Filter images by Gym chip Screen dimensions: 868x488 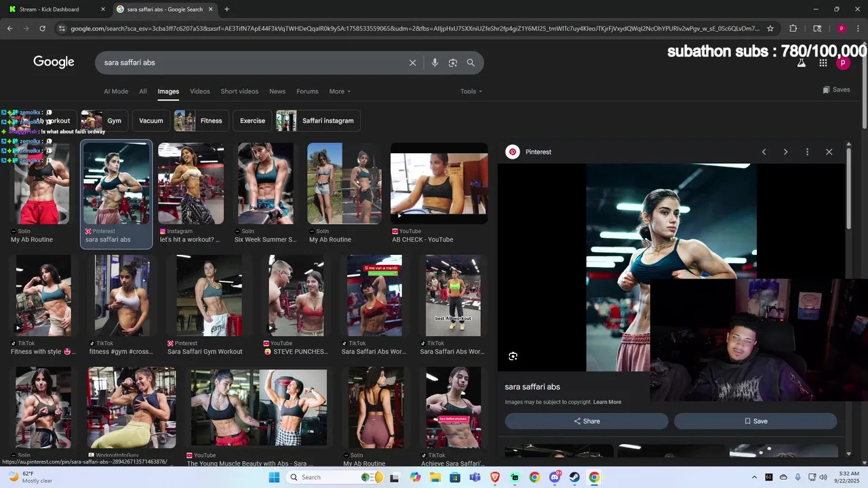pos(103,121)
